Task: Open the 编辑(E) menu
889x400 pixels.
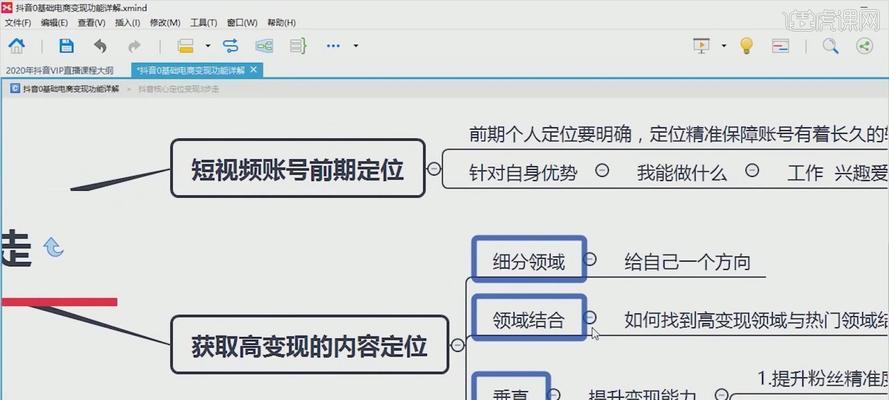Action: 54,23
